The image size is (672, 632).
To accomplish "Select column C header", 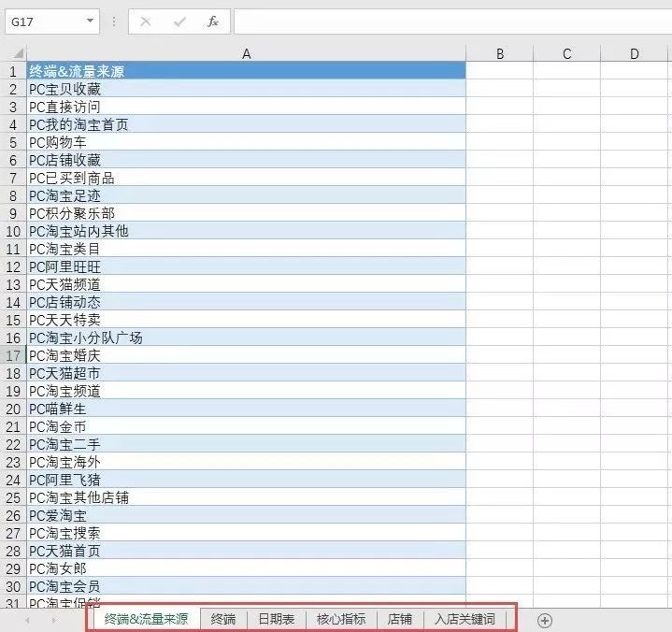I will pyautogui.click(x=567, y=53).
